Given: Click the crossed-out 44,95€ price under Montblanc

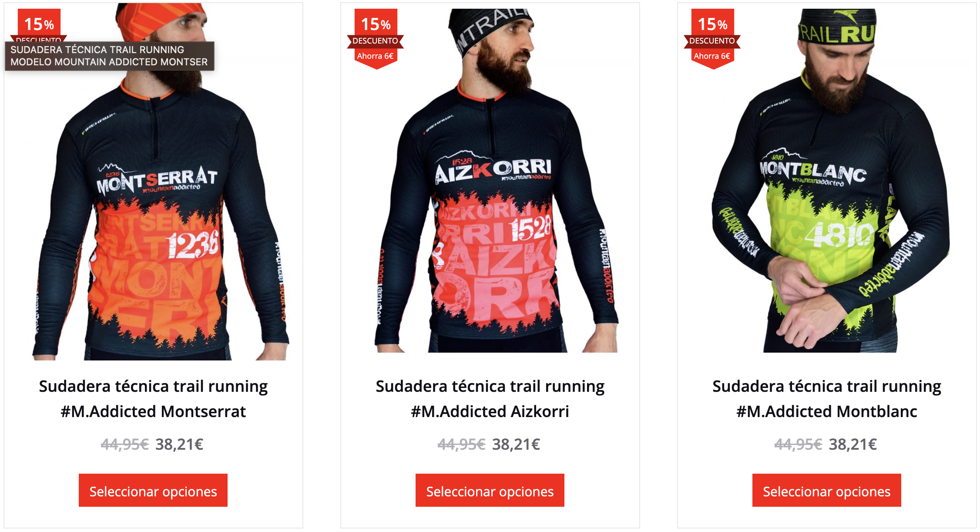Looking at the screenshot, I should point(799,444).
